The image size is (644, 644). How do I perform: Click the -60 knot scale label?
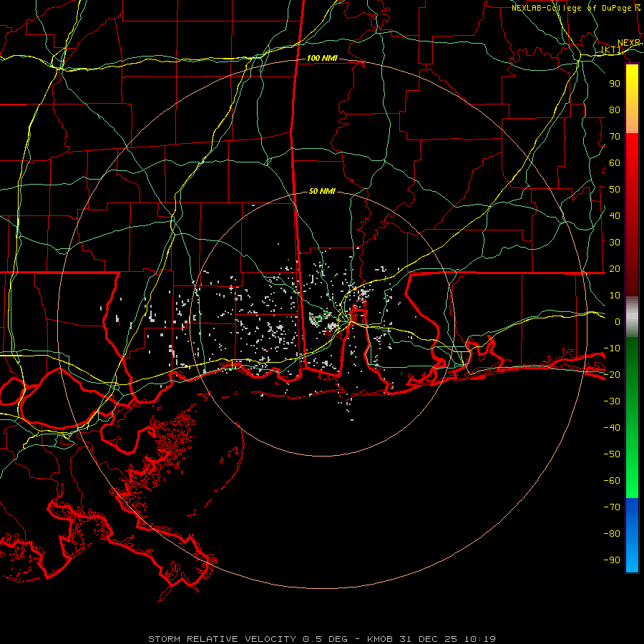[x=612, y=481]
